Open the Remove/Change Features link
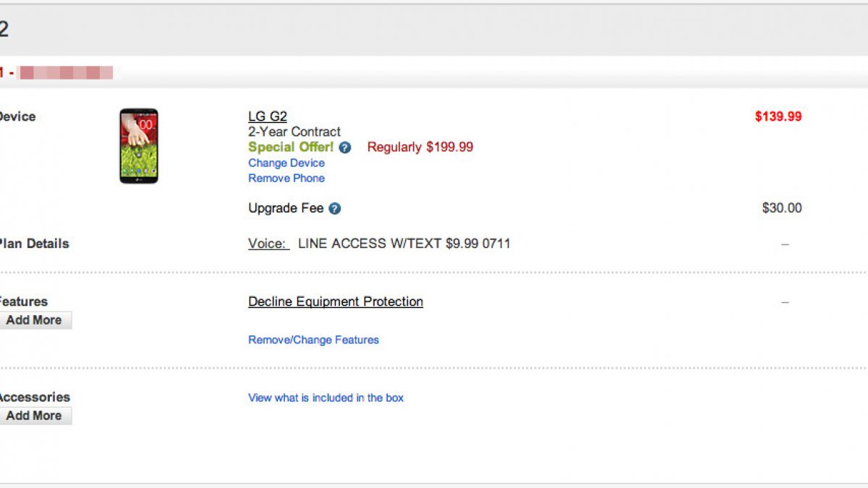868x488 pixels. point(313,340)
